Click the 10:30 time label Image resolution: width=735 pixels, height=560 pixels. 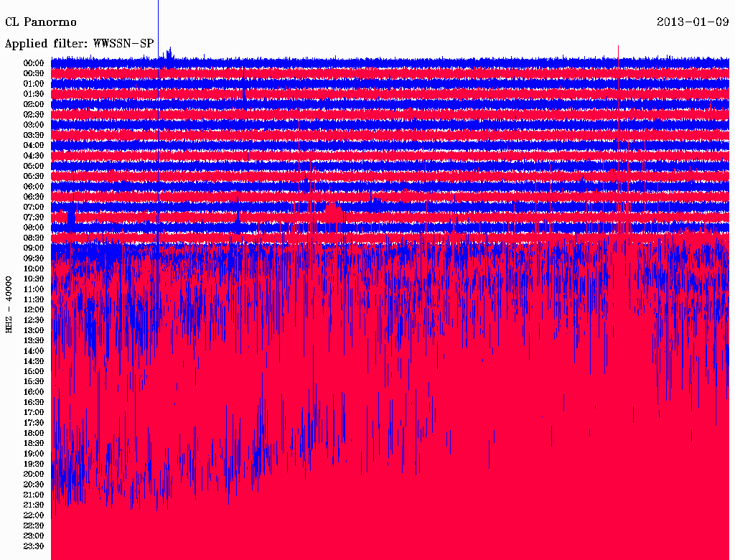34,279
